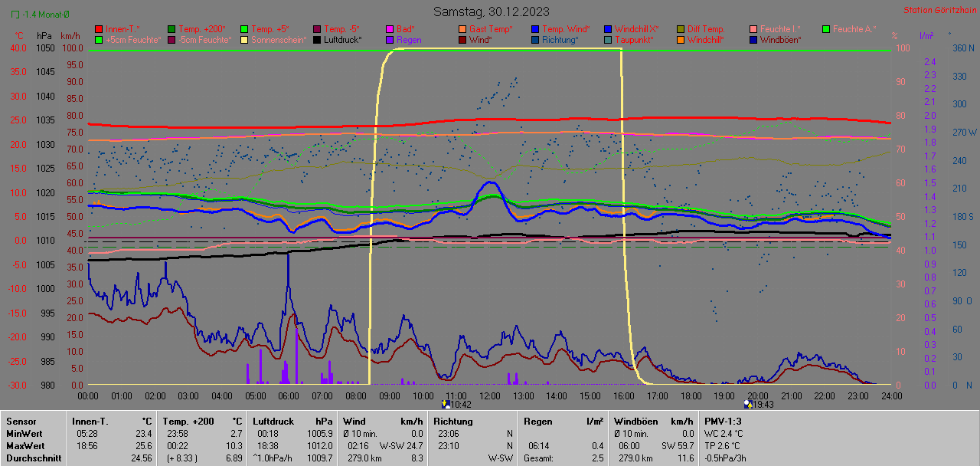Screen dimensions: 980x466
Task: Select the Feuchte I.* legend label
Action: [780, 29]
